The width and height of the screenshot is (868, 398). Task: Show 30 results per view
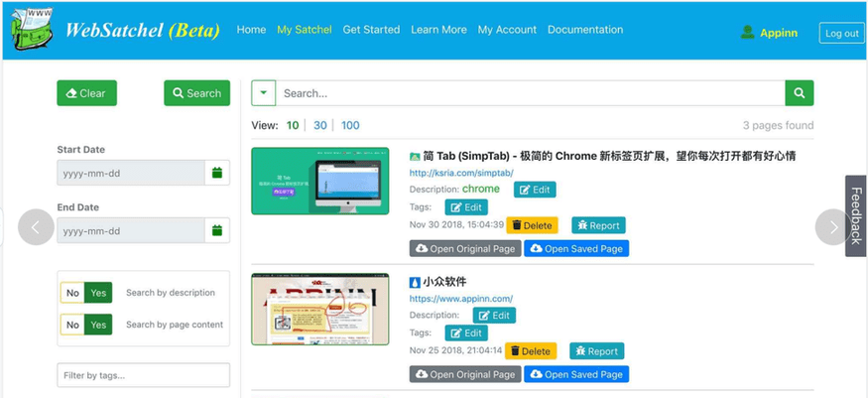(320, 125)
